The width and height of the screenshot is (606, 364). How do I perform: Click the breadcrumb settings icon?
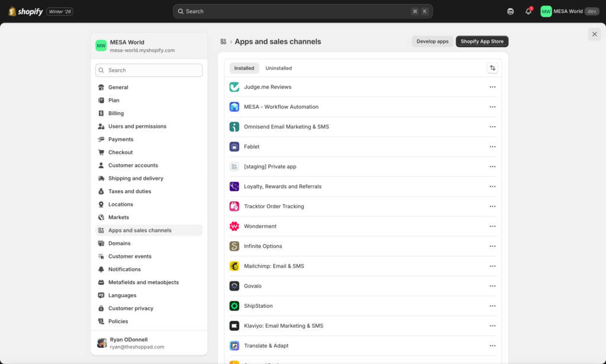[x=223, y=41]
